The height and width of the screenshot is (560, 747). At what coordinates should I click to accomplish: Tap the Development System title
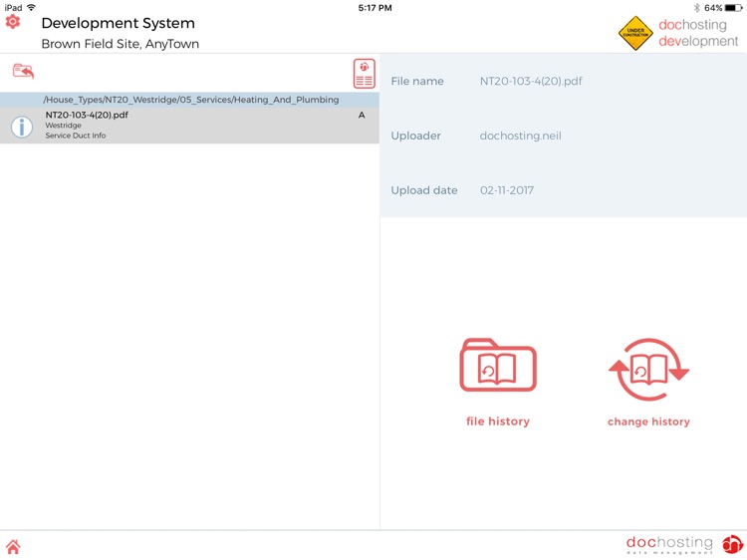(119, 23)
